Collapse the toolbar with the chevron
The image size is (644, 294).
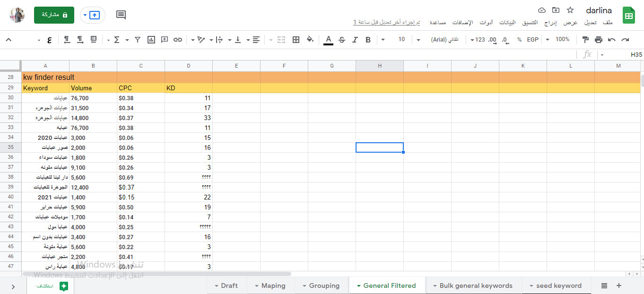9,40
